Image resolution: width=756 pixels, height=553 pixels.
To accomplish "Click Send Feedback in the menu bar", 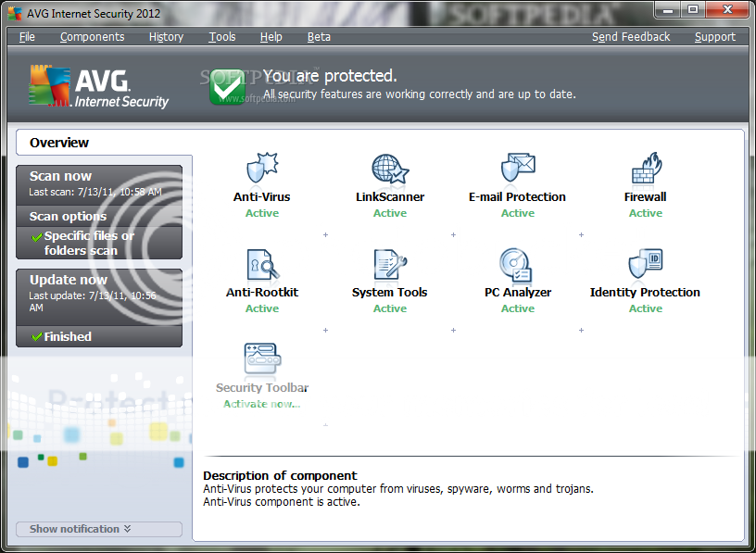I will pos(631,37).
